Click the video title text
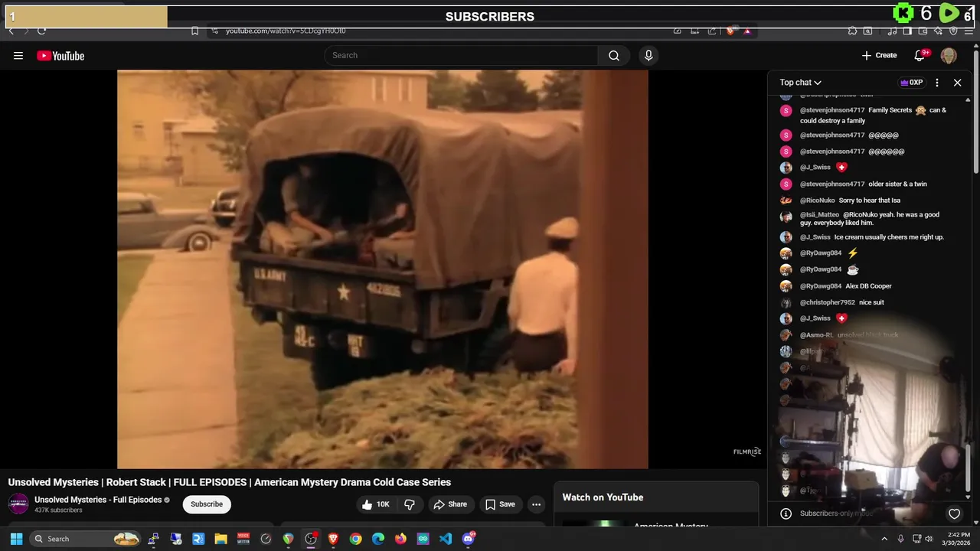This screenshot has height=551, width=980. click(230, 482)
